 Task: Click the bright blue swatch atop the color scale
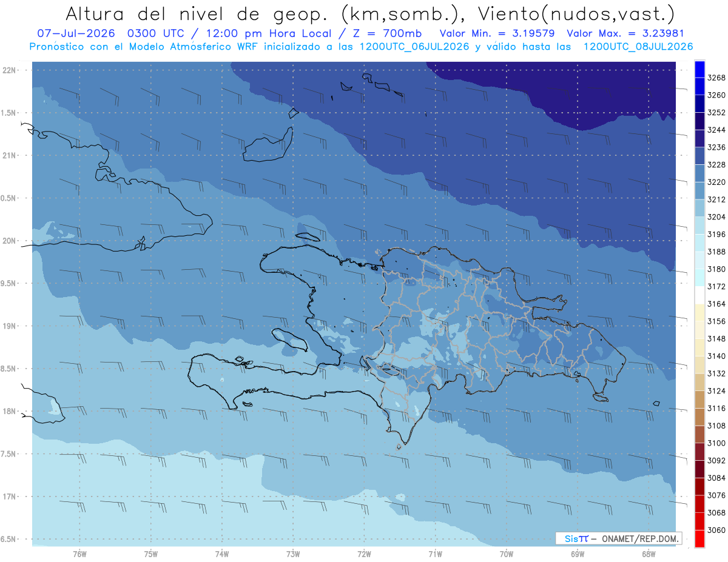pos(699,70)
